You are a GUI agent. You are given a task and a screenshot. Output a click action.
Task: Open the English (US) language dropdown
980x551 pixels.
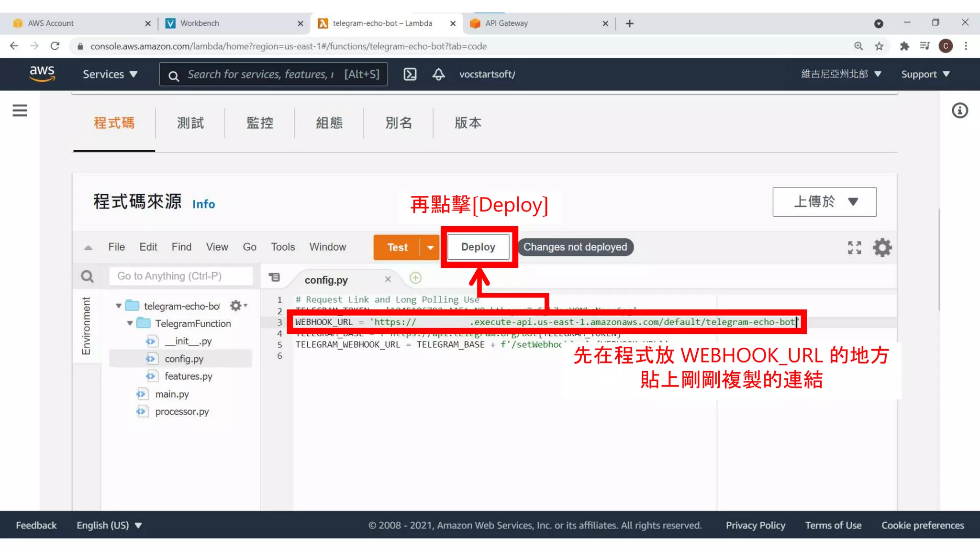109,525
